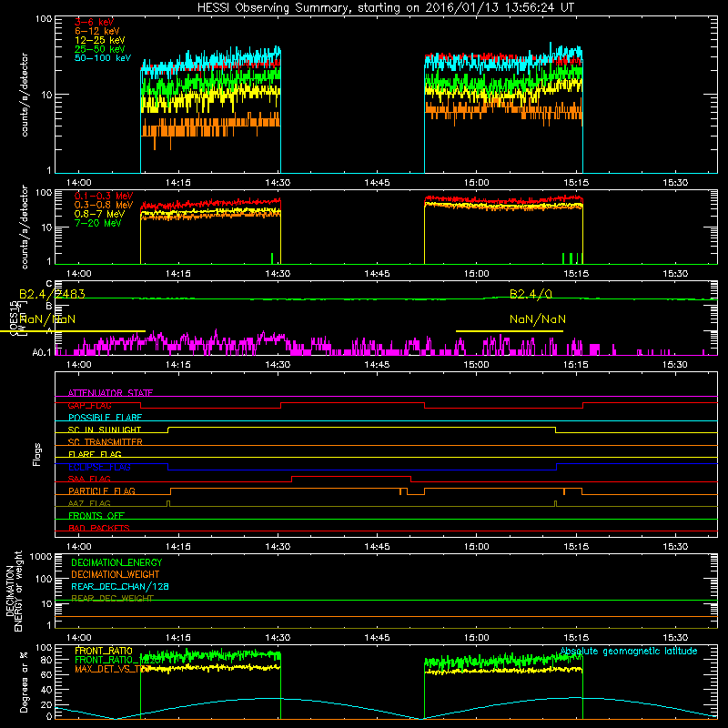This screenshot has width=728, height=728.
Task: Select the SC_IN_SUNLIGHT flag label
Action: click(105, 430)
